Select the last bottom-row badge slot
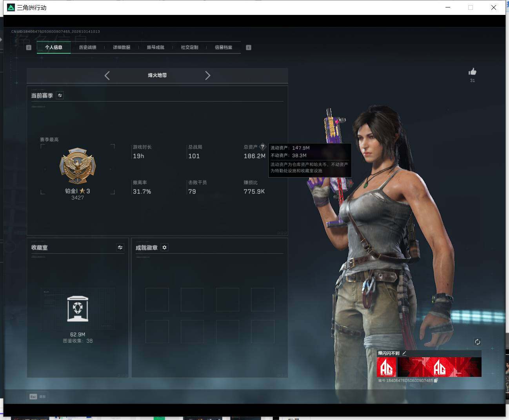This screenshot has width=509, height=420. pos(263,332)
